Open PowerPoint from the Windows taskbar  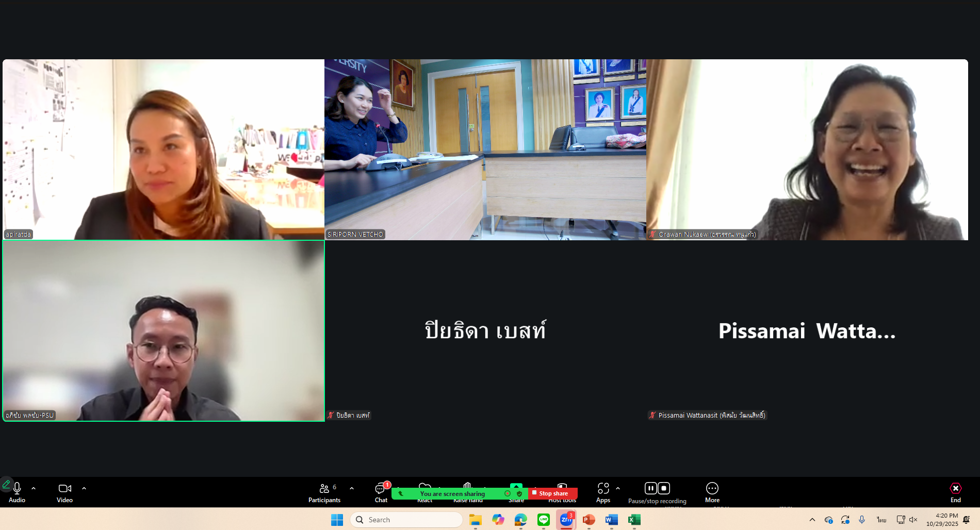(x=589, y=520)
